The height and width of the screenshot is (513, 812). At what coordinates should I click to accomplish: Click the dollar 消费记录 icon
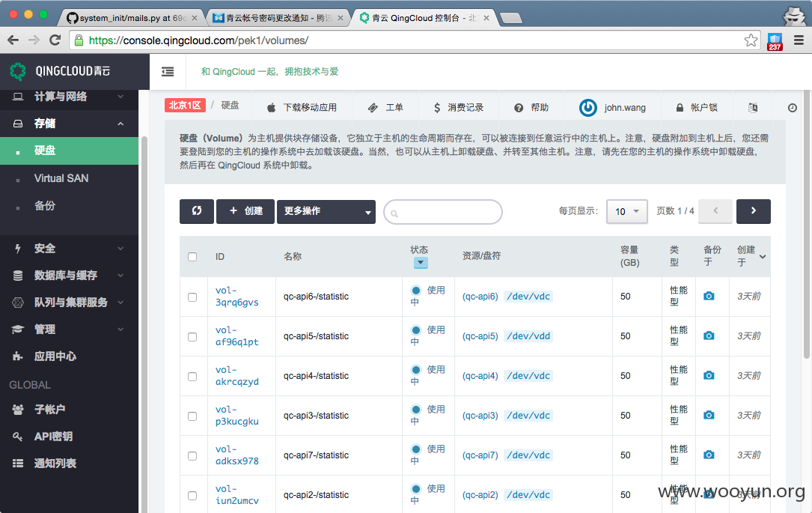437,108
